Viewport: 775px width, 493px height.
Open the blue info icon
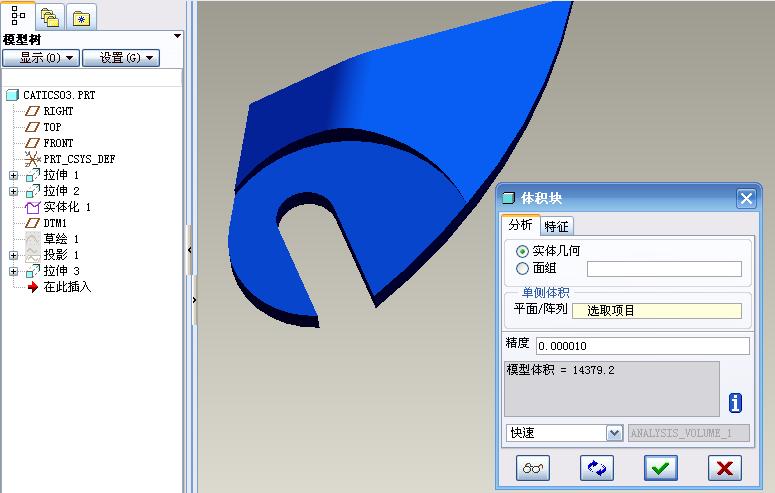(x=735, y=403)
